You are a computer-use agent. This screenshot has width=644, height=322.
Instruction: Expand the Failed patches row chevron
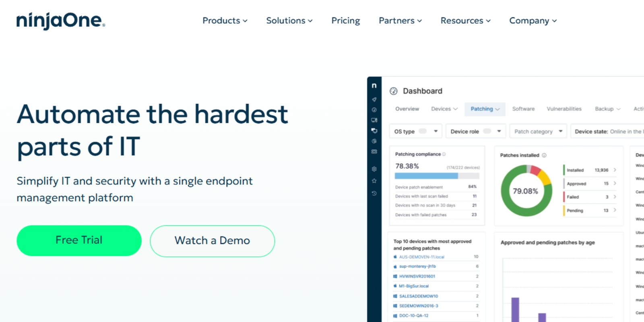(615, 197)
